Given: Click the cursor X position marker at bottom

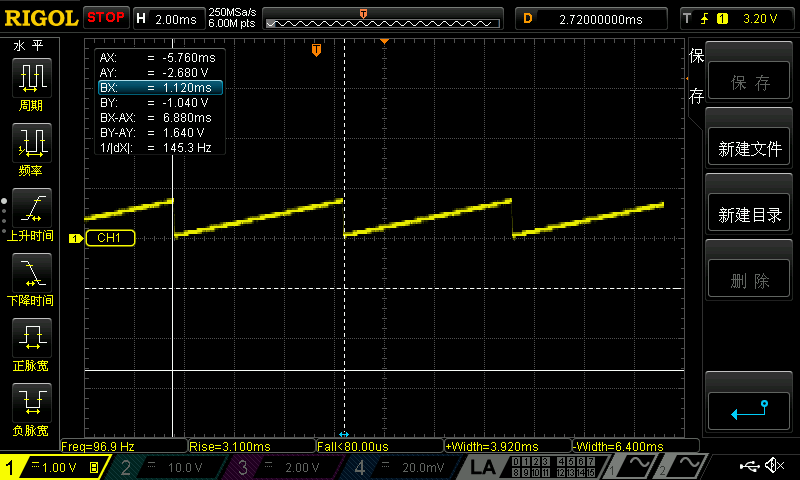Looking at the screenshot, I should (x=344, y=434).
